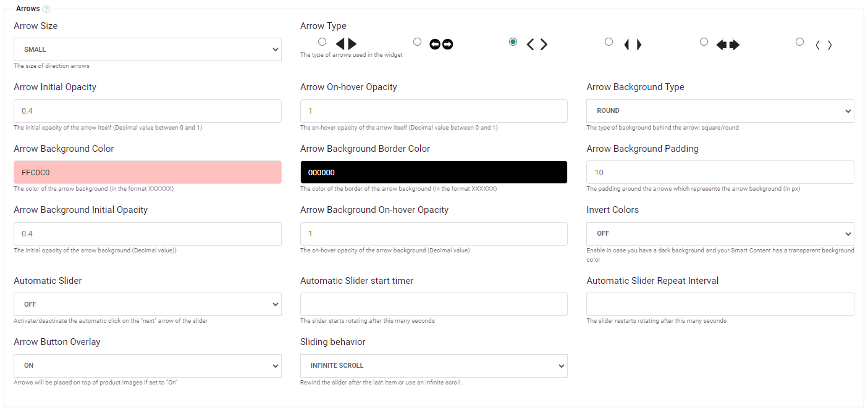This screenshot has height=411, width=868.
Task: Pick the thick block arrows radio button
Action: click(x=704, y=42)
